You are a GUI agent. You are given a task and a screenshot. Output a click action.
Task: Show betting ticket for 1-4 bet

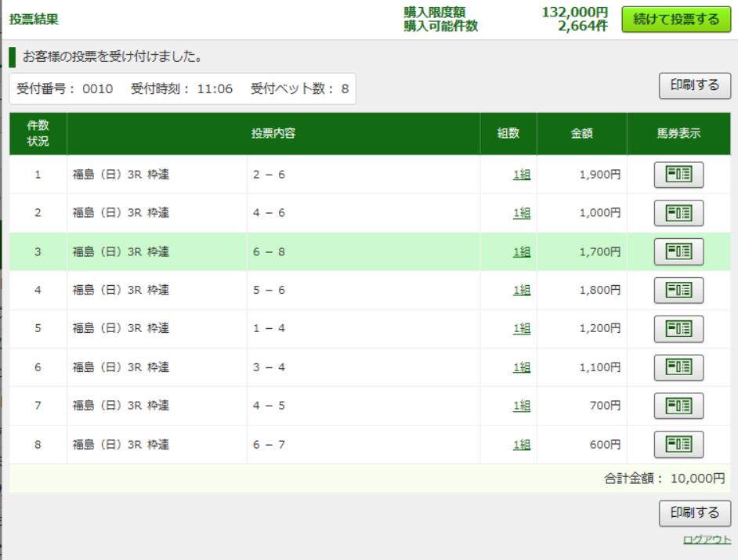coord(678,328)
